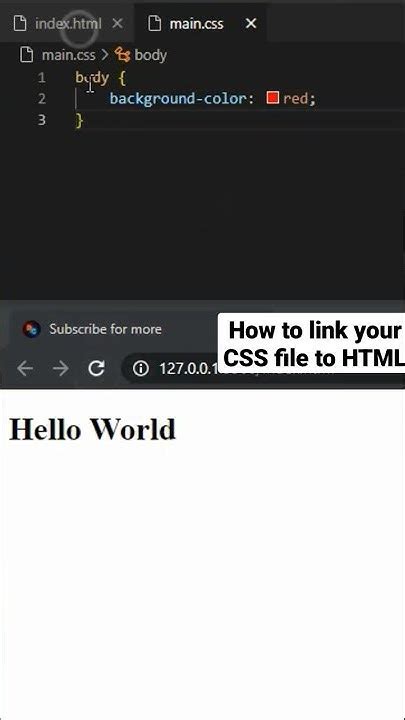Go back in the browser
405x720 pixels.
click(25, 368)
